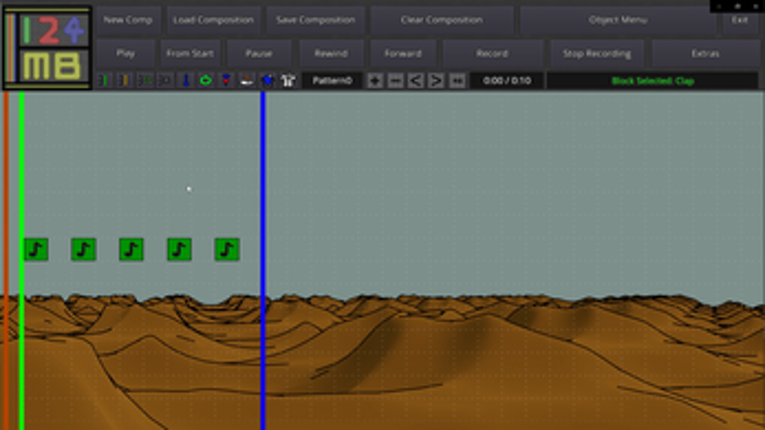
Task: Click the green ring toolbar icon
Action: tap(206, 80)
